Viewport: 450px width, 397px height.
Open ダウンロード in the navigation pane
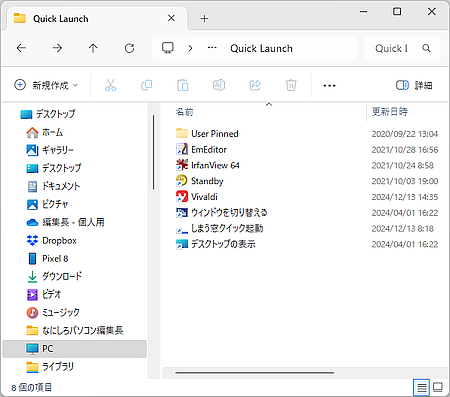54,276
